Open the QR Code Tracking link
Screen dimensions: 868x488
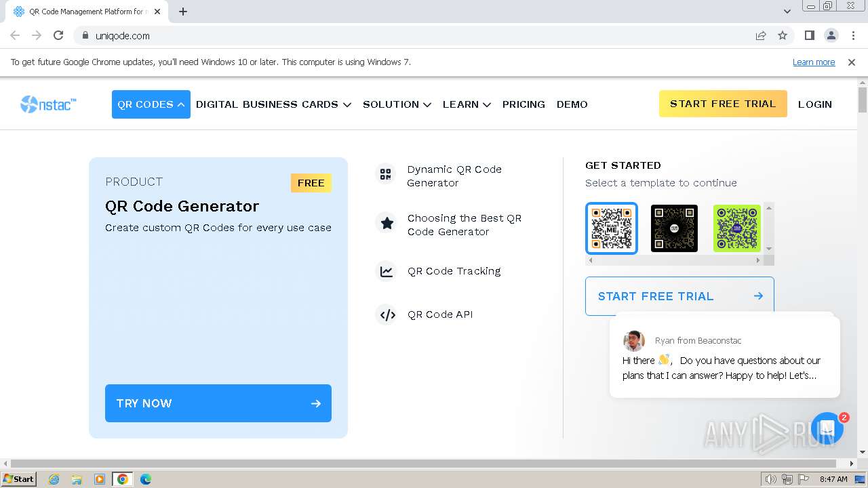454,271
